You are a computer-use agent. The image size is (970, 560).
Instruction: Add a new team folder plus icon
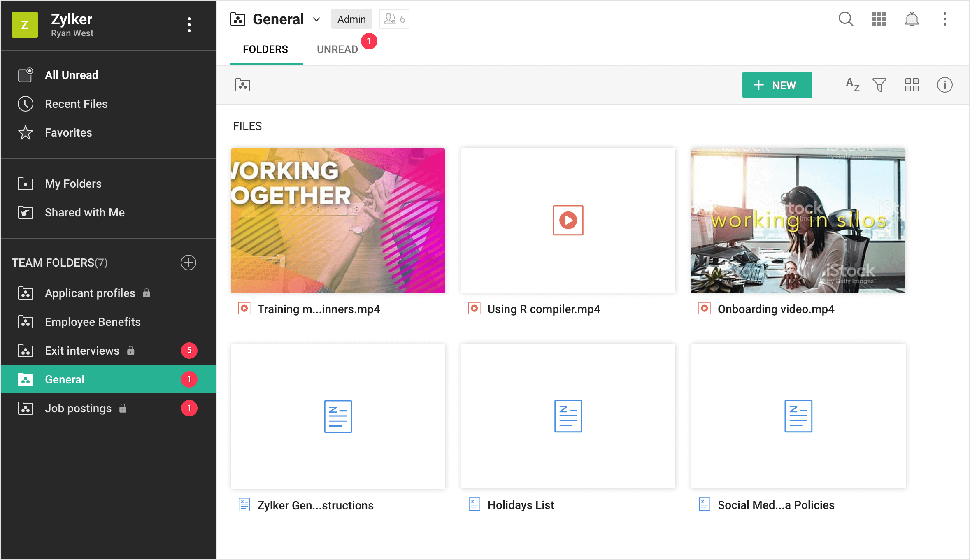188,263
